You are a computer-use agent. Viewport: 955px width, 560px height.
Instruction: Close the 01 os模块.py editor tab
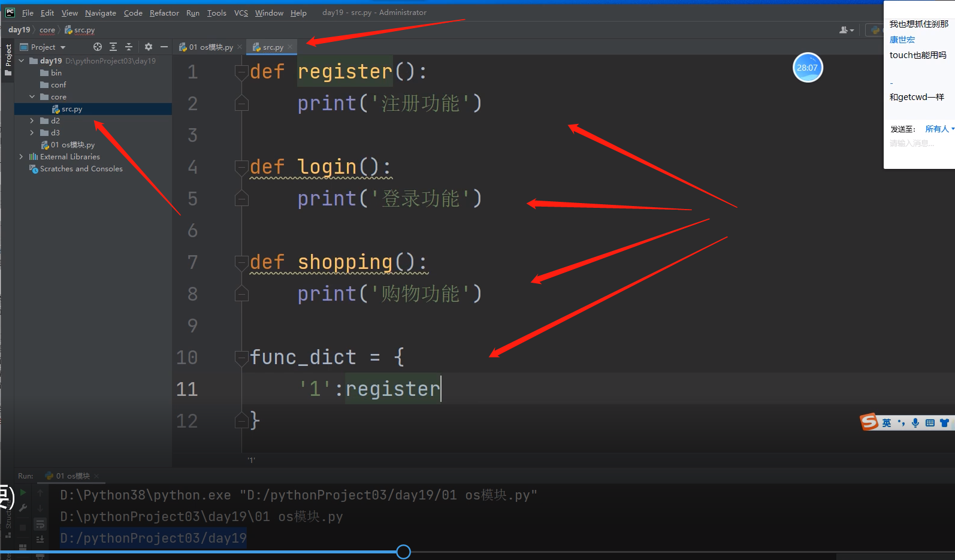pos(240,47)
